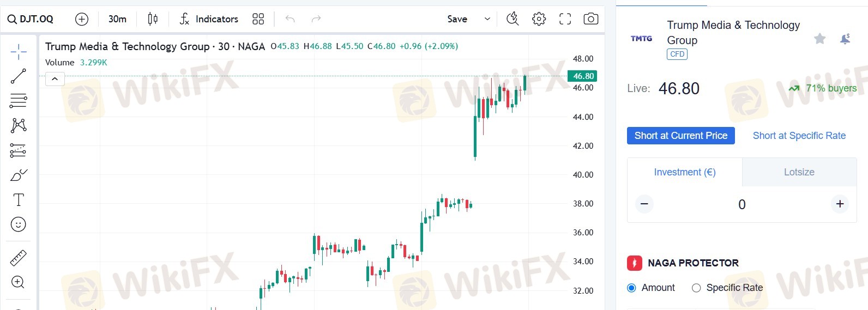This screenshot has height=310, width=868.
Task: Open the Save dropdown arrow
Action: [487, 19]
